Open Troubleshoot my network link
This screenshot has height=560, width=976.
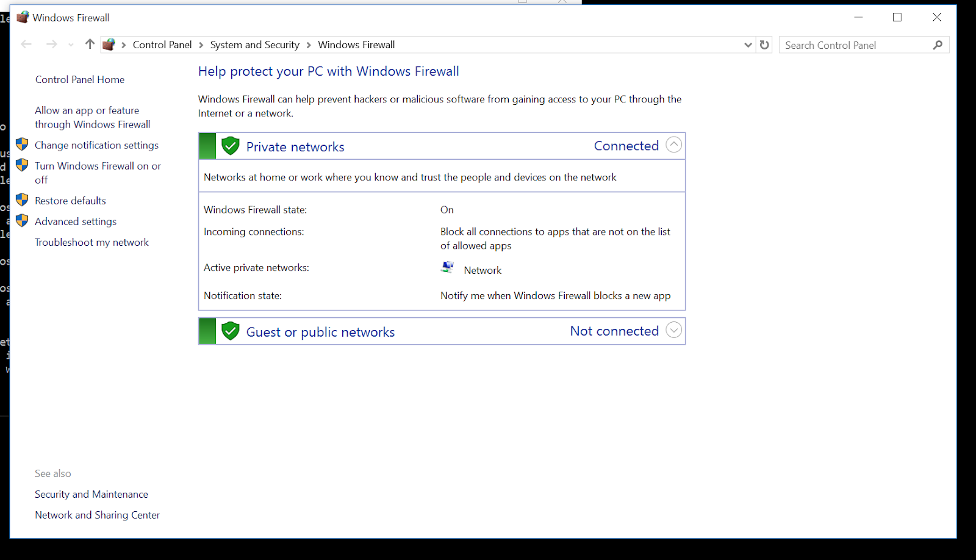91,242
